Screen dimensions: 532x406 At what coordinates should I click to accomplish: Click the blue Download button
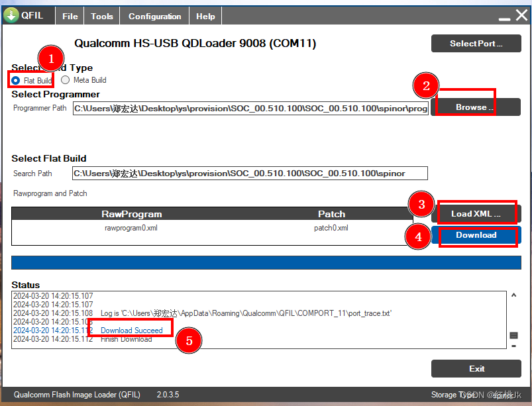click(476, 234)
